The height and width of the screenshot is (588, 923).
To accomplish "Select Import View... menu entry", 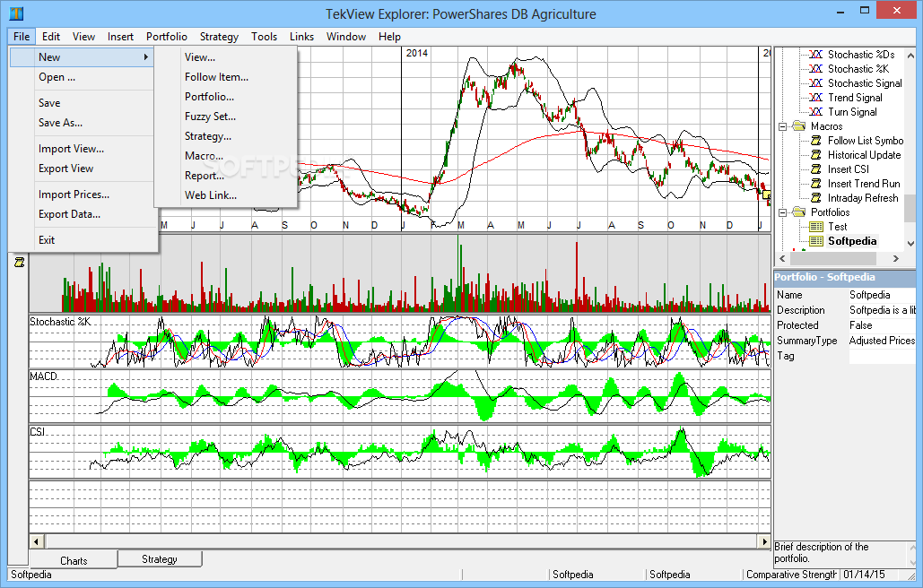I will coord(83,149).
